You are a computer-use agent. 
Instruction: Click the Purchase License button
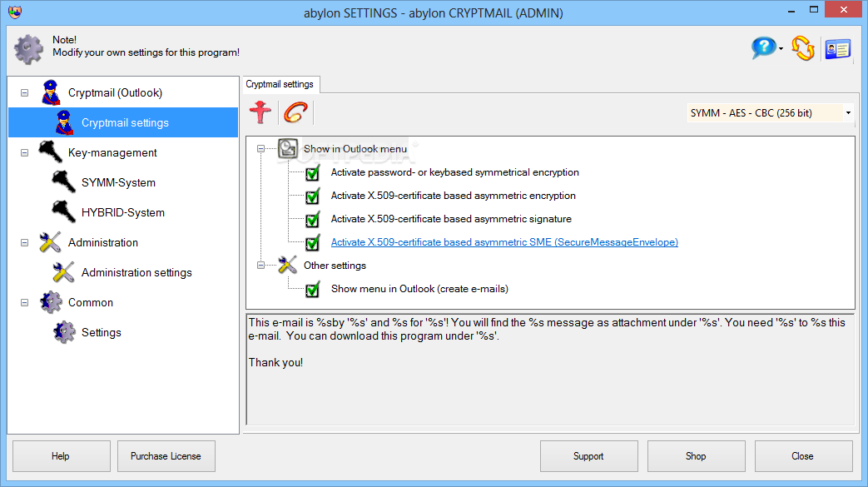(x=166, y=456)
